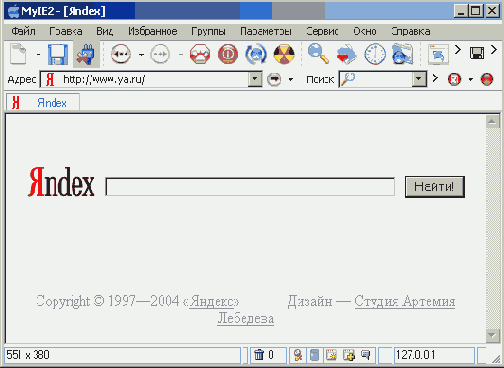Toggle the blue pin tool icon
504x368 pixels.
[x=86, y=54]
